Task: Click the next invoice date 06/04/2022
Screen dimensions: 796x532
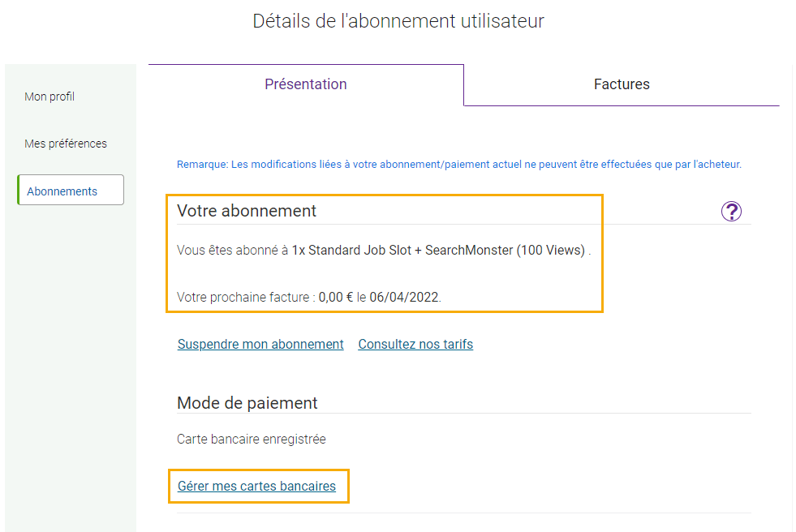Action: [404, 297]
